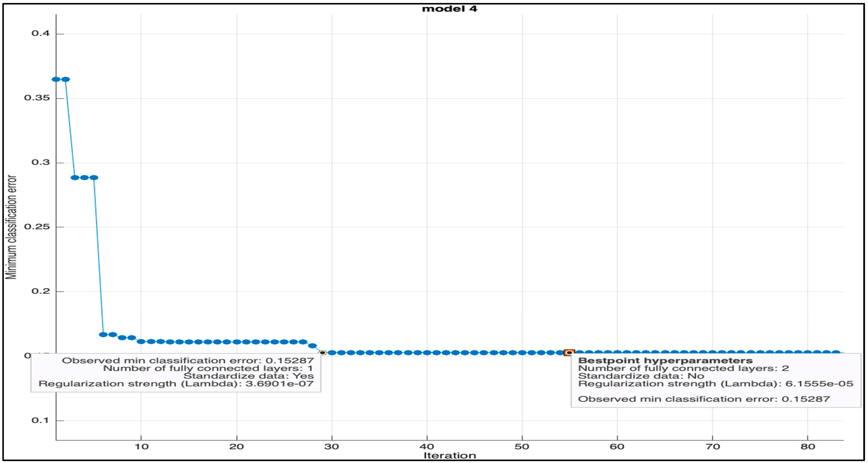Click the red Bestpoint hyperparameters marker

coord(569,353)
